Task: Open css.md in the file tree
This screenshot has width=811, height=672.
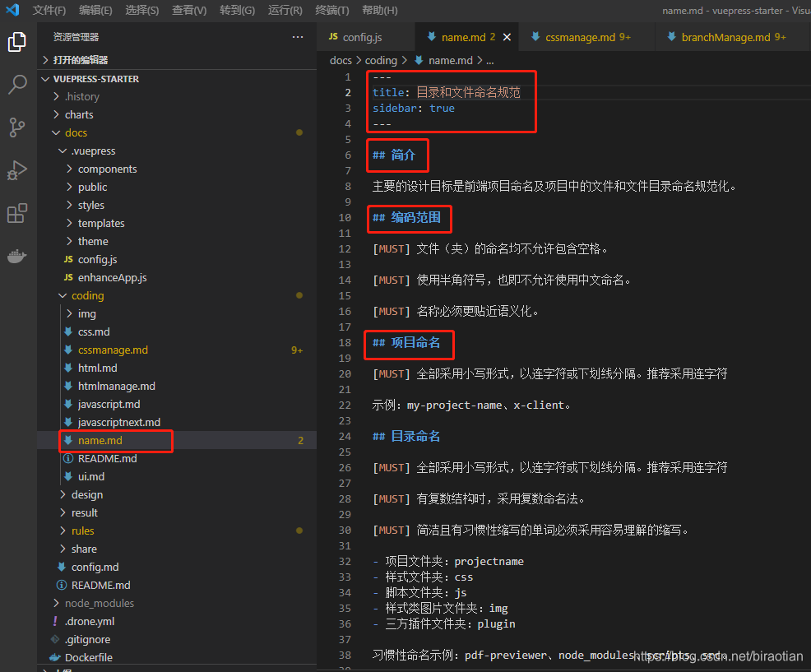Action: pyautogui.click(x=177, y=331)
